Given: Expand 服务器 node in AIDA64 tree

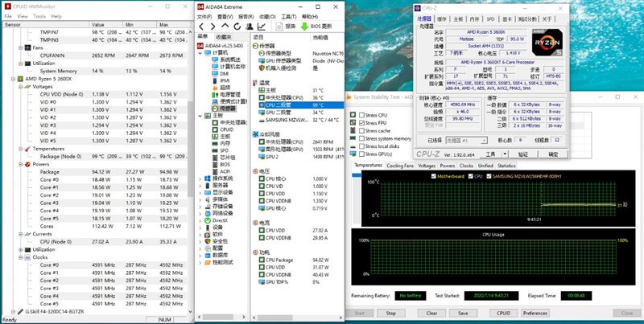Looking at the screenshot, I should (200, 186).
